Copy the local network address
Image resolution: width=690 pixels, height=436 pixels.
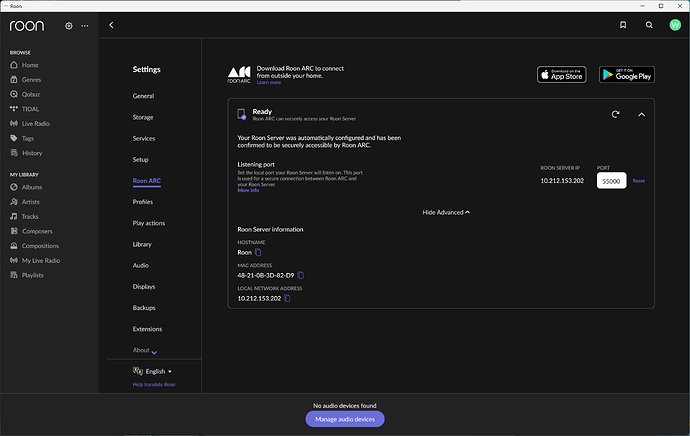point(287,298)
